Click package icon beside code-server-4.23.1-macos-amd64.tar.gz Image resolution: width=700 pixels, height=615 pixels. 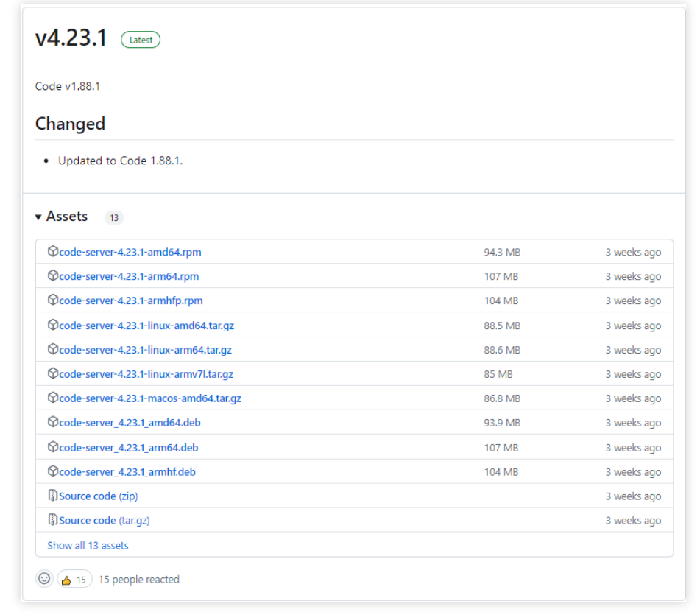[x=53, y=398]
